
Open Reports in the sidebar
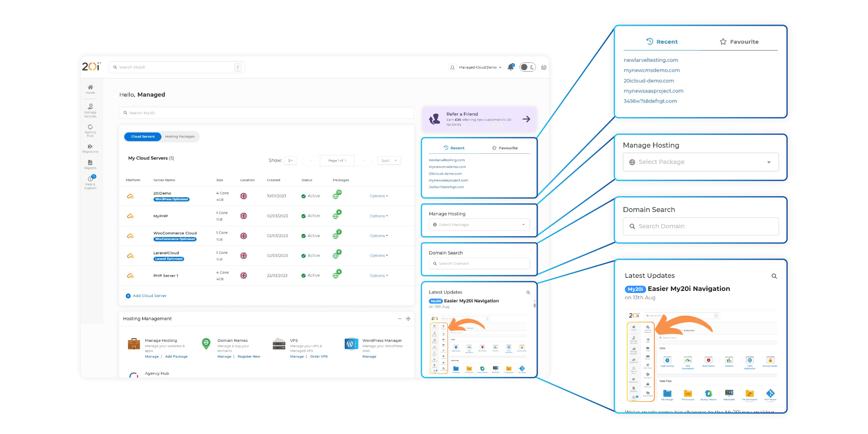point(90,165)
